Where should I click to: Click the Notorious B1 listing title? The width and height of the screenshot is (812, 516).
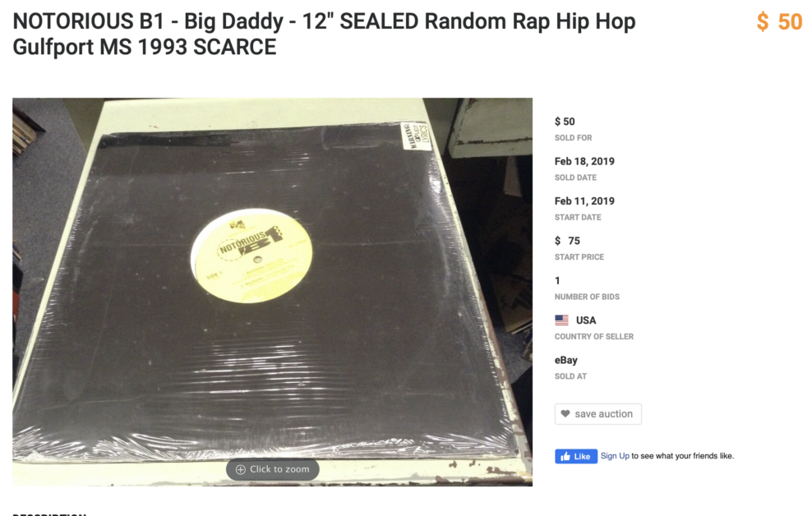(324, 35)
